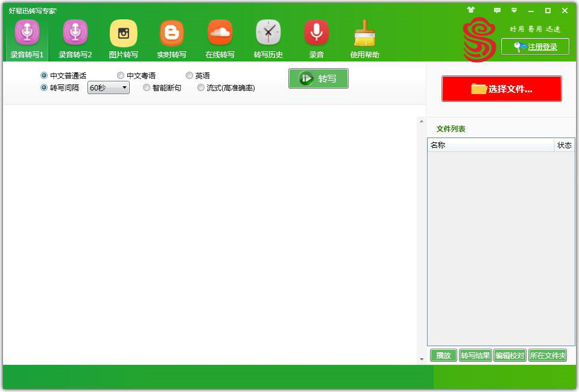Click the red 选择文件... button
The width and height of the screenshot is (579, 392).
501,89
